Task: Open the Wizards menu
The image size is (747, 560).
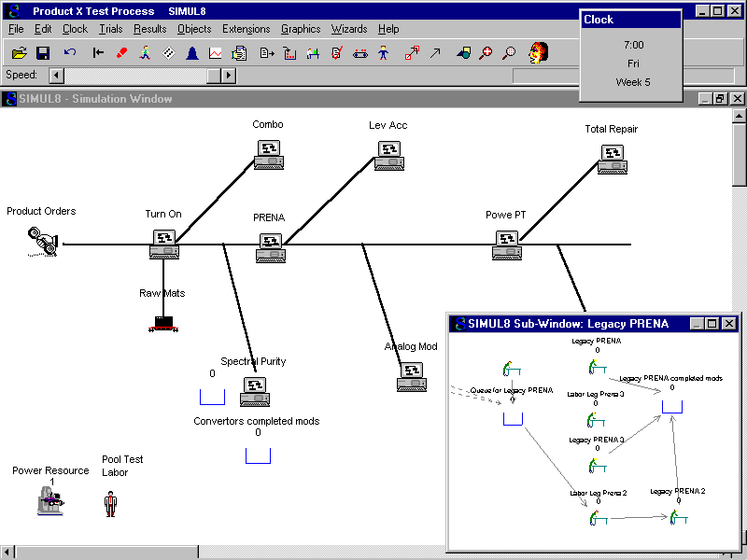Action: pyautogui.click(x=349, y=29)
